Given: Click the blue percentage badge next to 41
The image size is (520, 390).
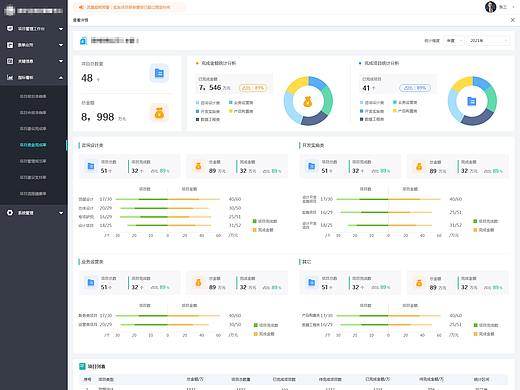Looking at the screenshot, I should (415, 88).
